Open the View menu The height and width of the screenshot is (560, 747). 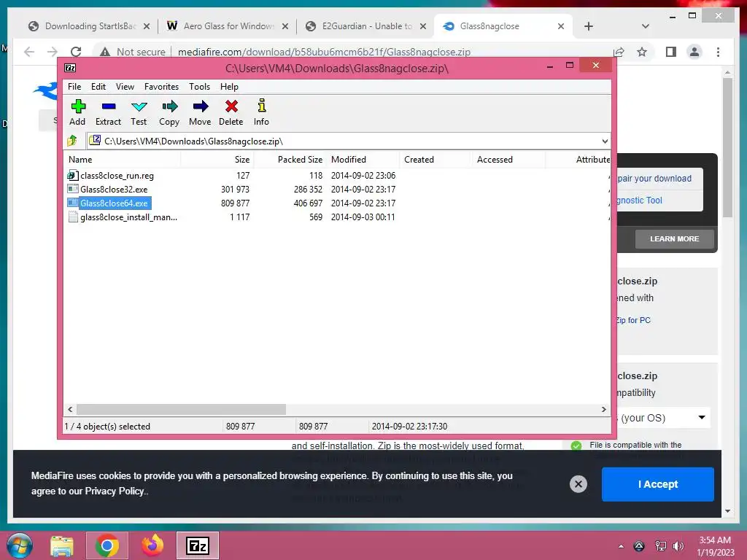[125, 87]
